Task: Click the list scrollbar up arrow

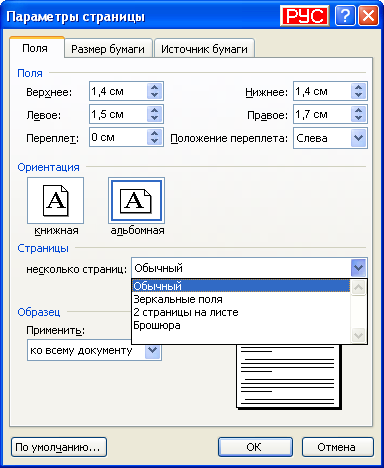Action: [x=358, y=288]
